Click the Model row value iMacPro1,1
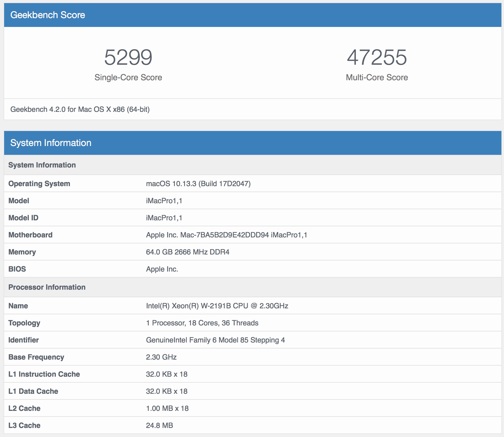 coord(164,201)
